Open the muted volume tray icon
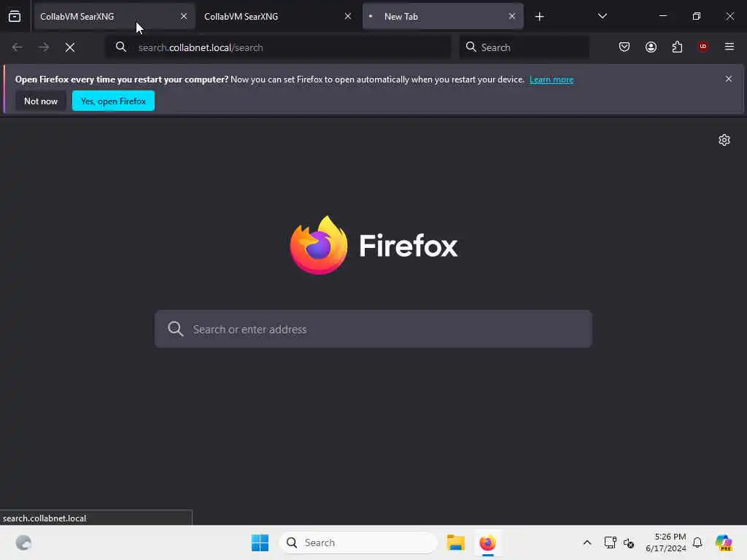Image resolution: width=747 pixels, height=560 pixels. tap(629, 542)
